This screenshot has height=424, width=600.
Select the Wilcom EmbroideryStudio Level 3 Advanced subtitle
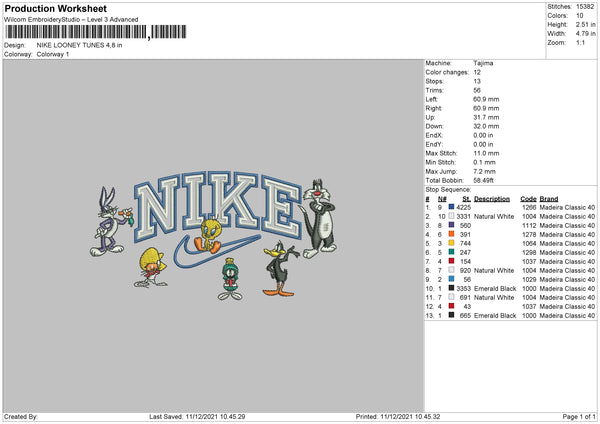pos(71,20)
